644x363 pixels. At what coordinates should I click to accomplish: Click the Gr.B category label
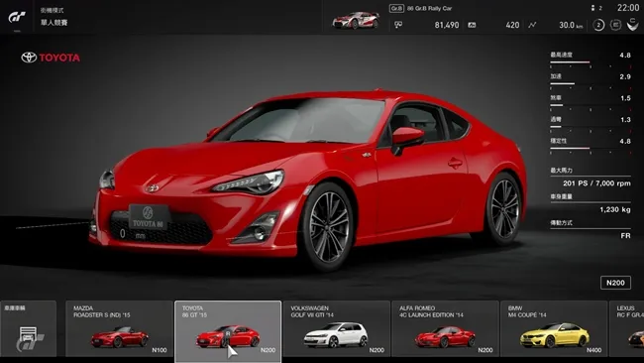[396, 8]
